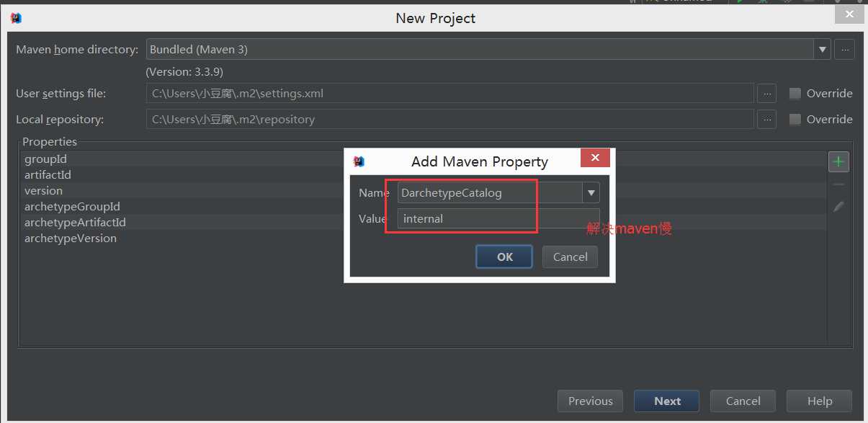Browse for Local repository folder

point(766,120)
